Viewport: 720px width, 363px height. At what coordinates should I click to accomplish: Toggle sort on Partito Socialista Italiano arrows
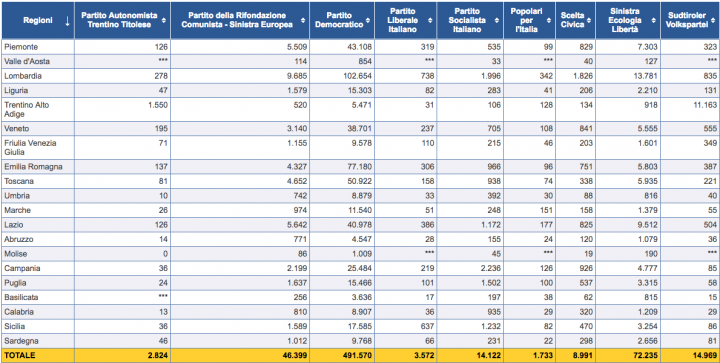point(496,21)
